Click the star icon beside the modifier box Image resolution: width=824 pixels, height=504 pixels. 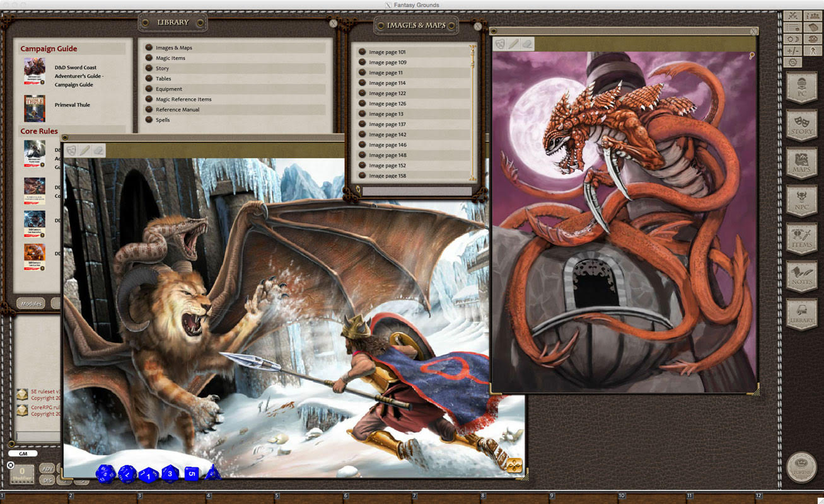[10, 465]
